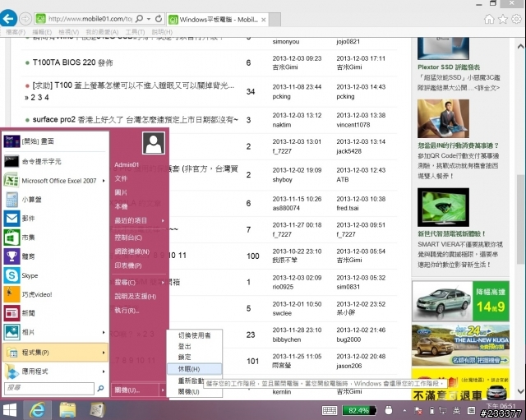Click the Internet Explorer taskbar icon
The width and height of the screenshot is (526, 420).
coord(36,409)
